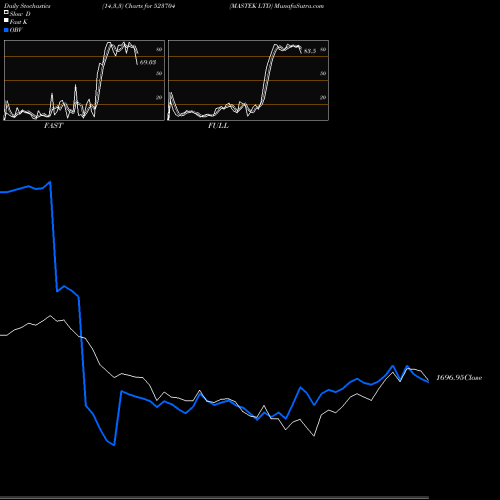Click the 83.5 value in FULL chart

(310, 51)
